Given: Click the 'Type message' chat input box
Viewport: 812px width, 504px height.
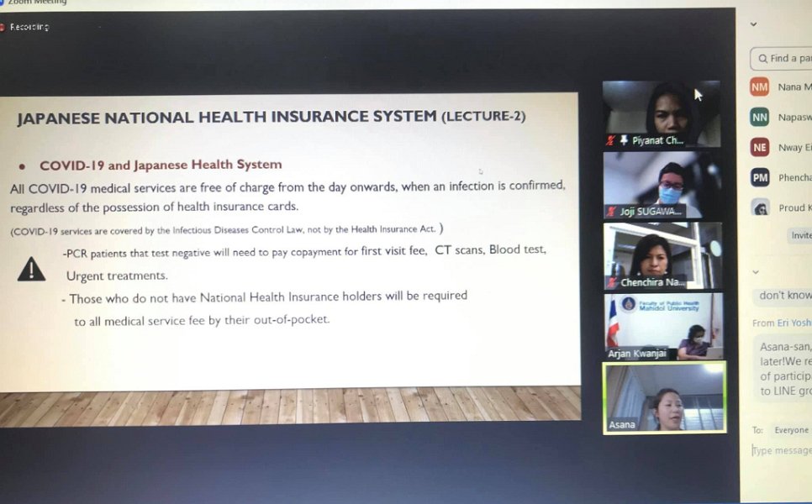Looking at the screenshot, I should (x=782, y=451).
